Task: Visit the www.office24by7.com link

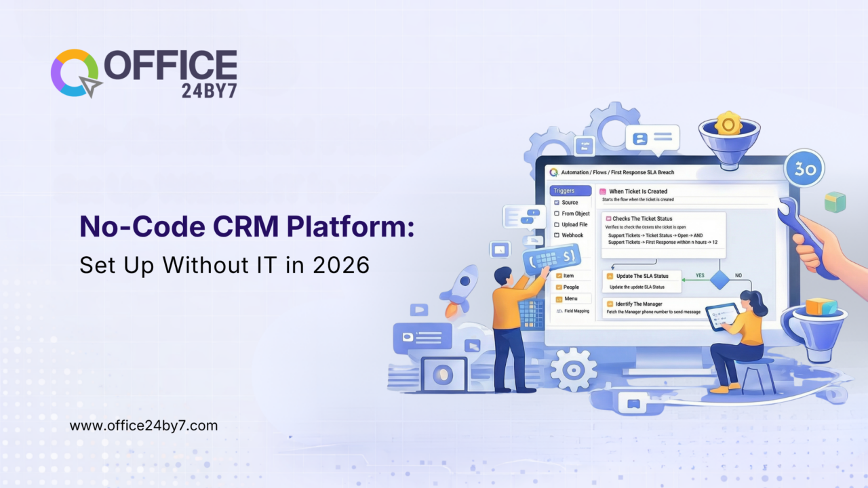Action: [142, 426]
